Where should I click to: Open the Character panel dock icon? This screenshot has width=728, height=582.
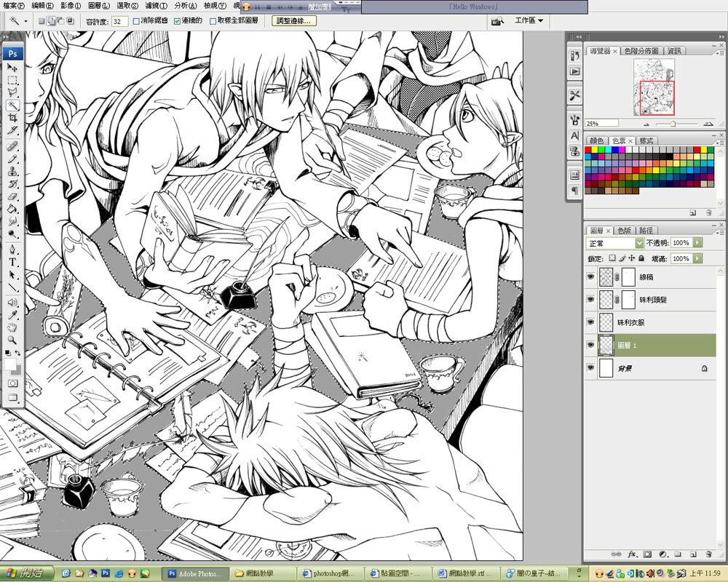pos(575,135)
